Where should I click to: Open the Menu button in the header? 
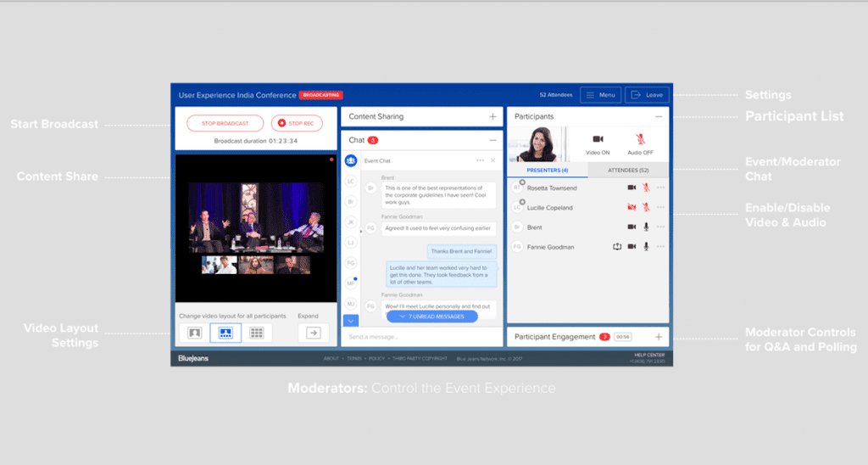[x=601, y=95]
